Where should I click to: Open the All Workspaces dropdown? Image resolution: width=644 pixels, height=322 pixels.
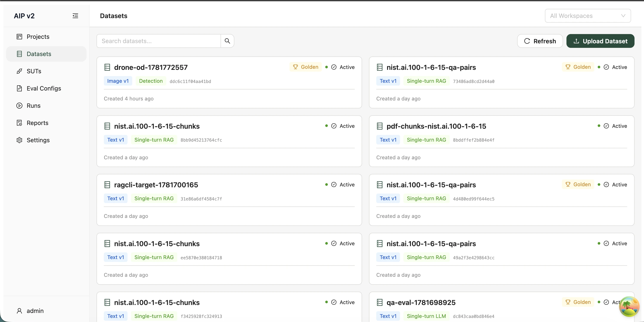tap(588, 16)
